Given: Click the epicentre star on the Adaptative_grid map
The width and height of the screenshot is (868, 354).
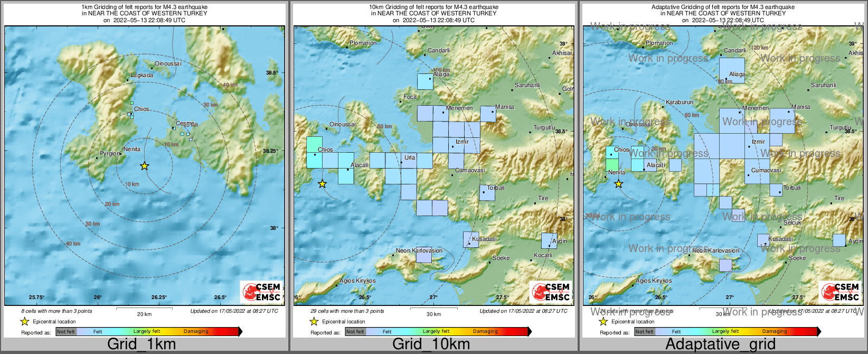Looking at the screenshot, I should click(618, 184).
